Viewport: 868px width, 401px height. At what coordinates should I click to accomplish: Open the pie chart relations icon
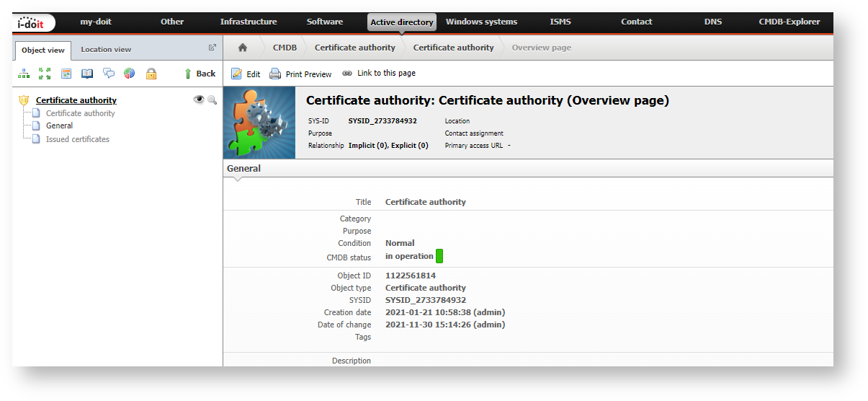click(x=130, y=74)
